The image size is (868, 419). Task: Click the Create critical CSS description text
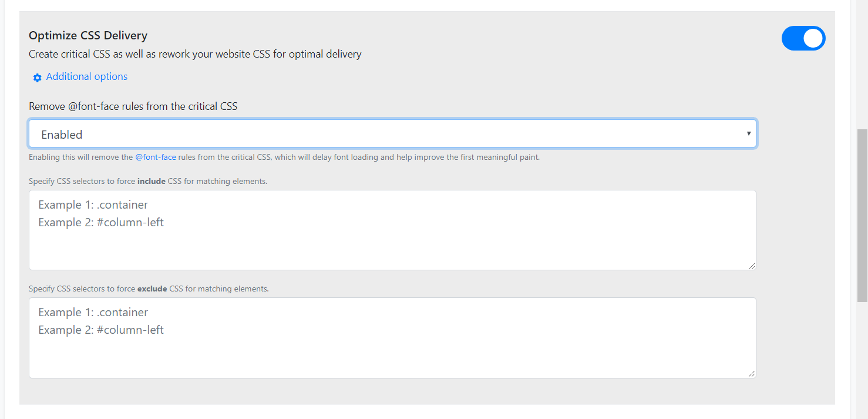(195, 54)
